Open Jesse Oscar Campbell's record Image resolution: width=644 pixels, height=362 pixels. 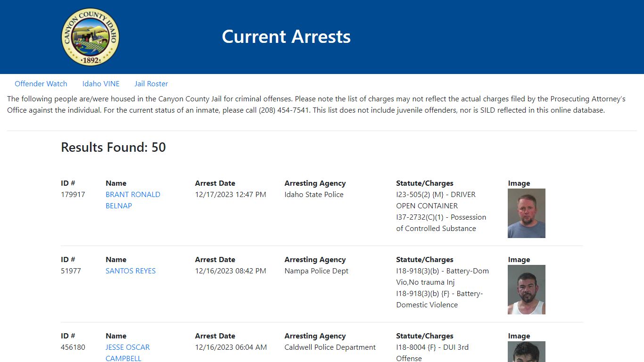click(128, 353)
